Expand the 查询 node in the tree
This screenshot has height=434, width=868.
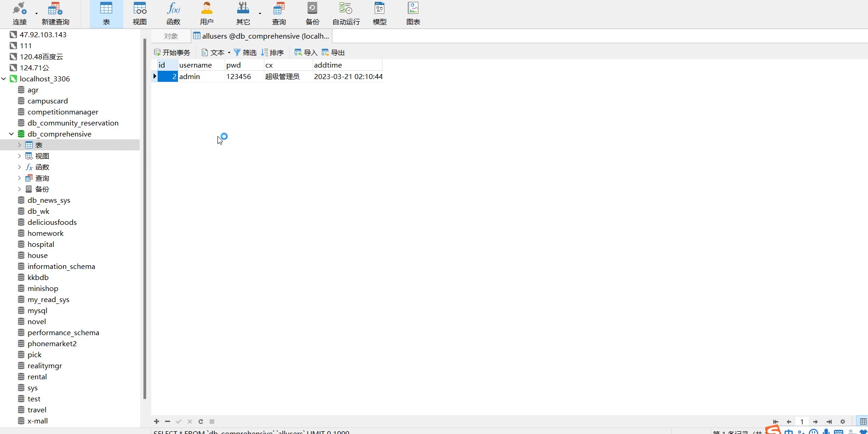(19, 178)
